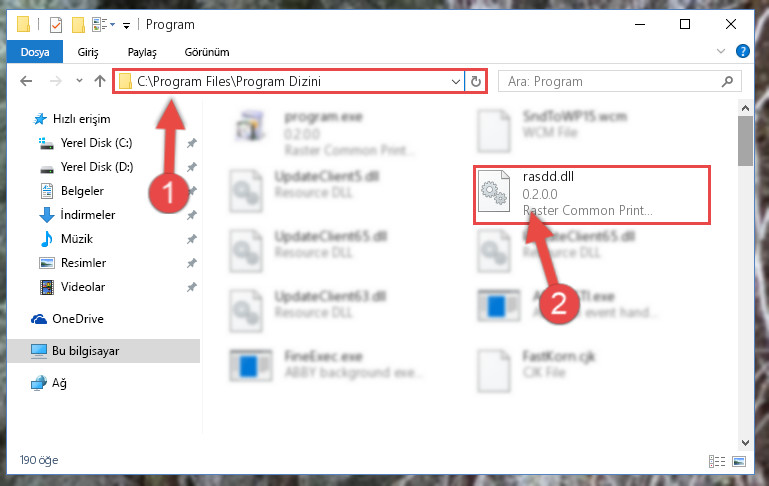
Task: Expand the address bar history dropdown
Action: (x=456, y=81)
